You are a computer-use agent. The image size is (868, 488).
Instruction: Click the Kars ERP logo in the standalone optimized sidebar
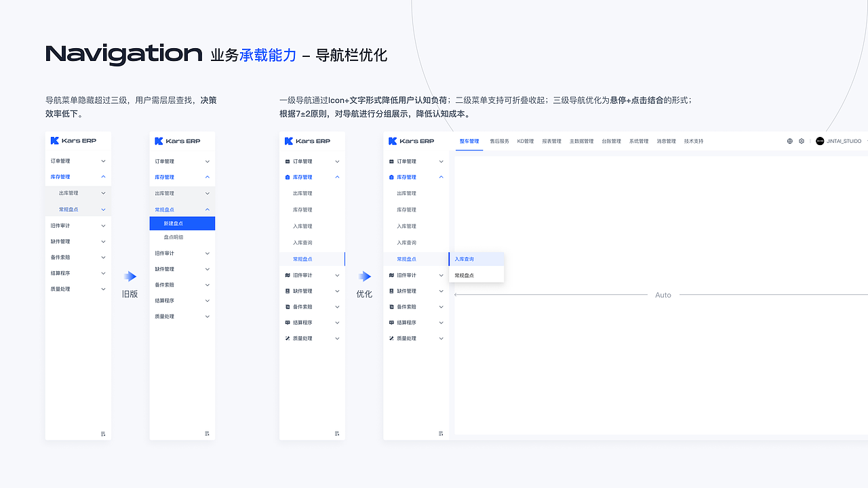[308, 141]
